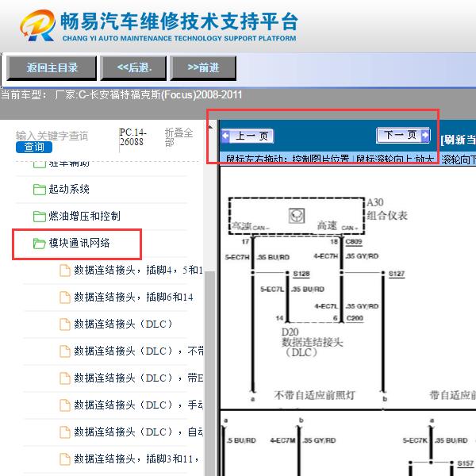Click page icon of the DLC 带E entry

pyautogui.click(x=65, y=378)
